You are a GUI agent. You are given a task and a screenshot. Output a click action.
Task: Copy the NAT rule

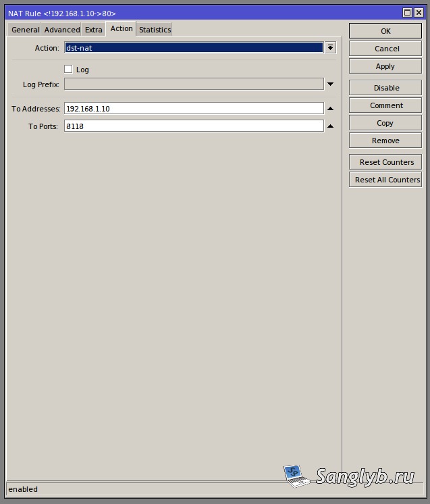coord(385,123)
